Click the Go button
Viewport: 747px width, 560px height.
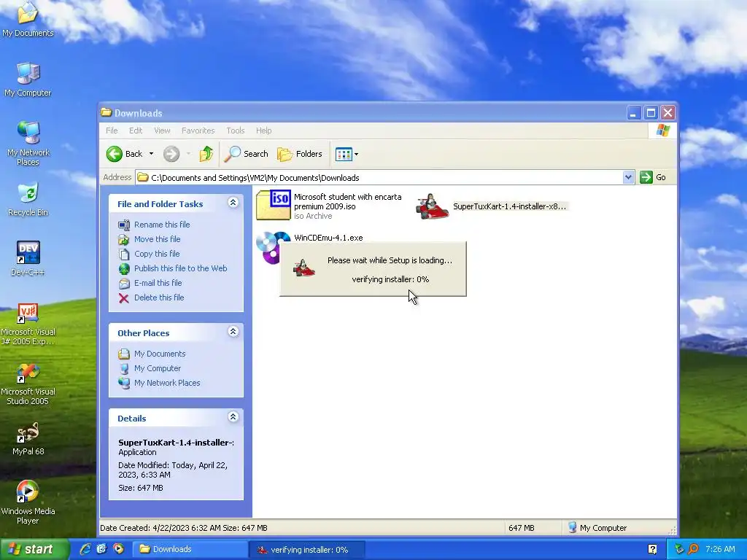click(x=653, y=177)
